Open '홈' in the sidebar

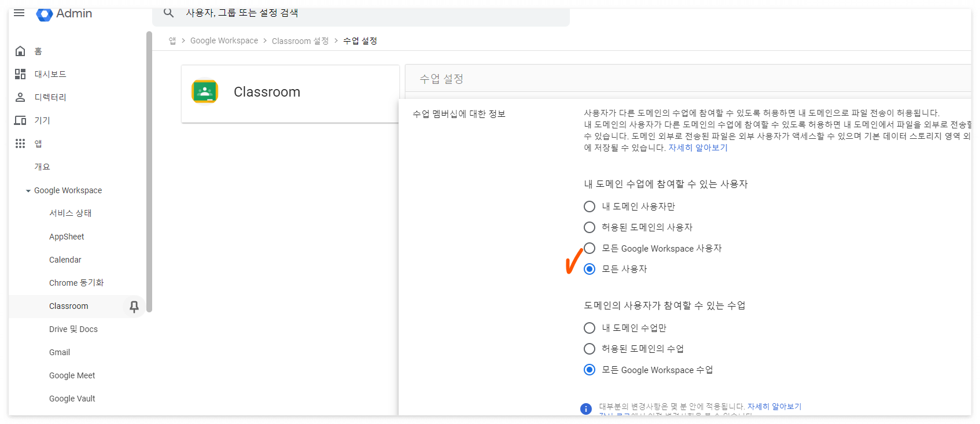[x=38, y=51]
